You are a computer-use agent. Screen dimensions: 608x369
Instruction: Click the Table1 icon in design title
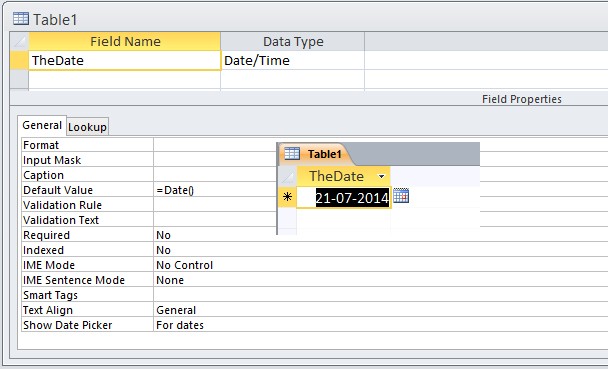21,18
